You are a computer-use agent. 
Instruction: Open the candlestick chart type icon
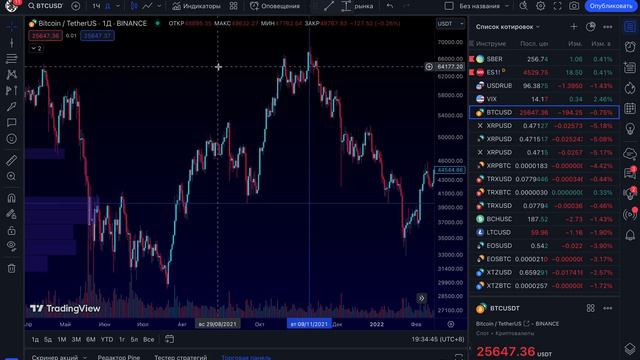[134, 6]
